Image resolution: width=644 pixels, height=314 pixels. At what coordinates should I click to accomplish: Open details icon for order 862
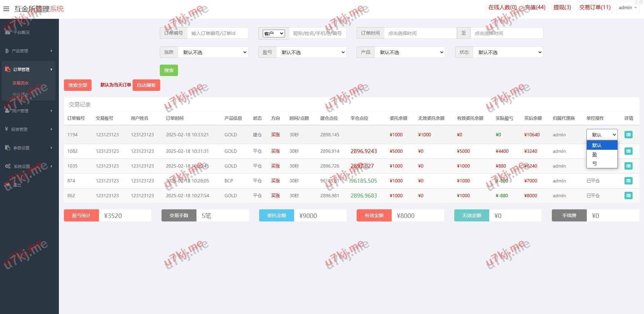point(628,196)
